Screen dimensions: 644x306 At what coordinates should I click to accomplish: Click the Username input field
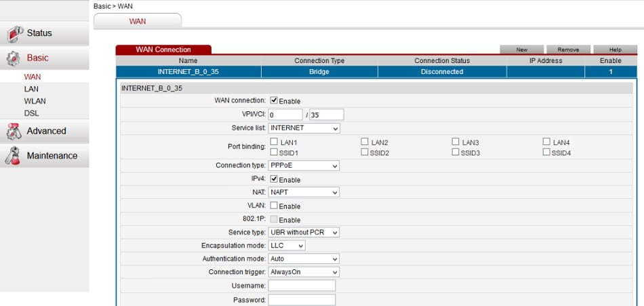click(302, 286)
